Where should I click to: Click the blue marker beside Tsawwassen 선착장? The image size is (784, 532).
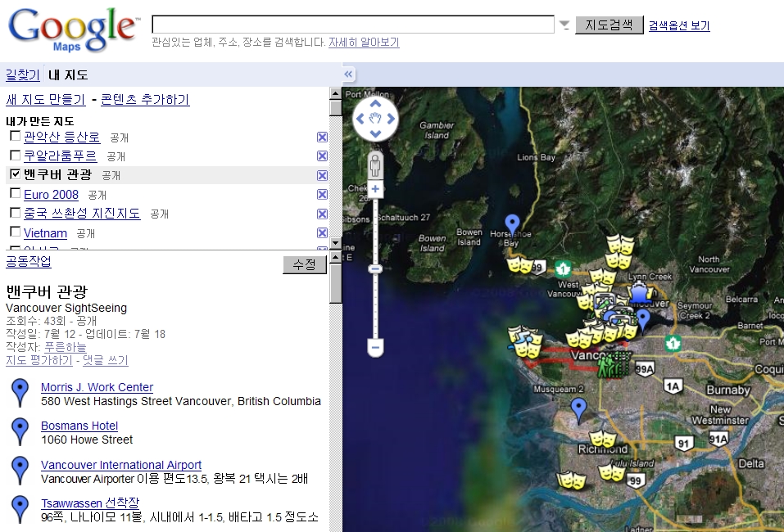pos(20,509)
